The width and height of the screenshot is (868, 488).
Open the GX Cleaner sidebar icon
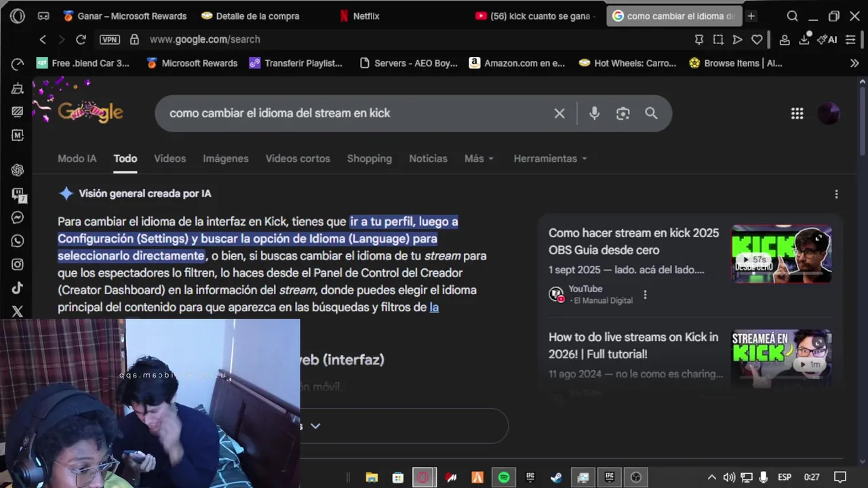coord(18,89)
